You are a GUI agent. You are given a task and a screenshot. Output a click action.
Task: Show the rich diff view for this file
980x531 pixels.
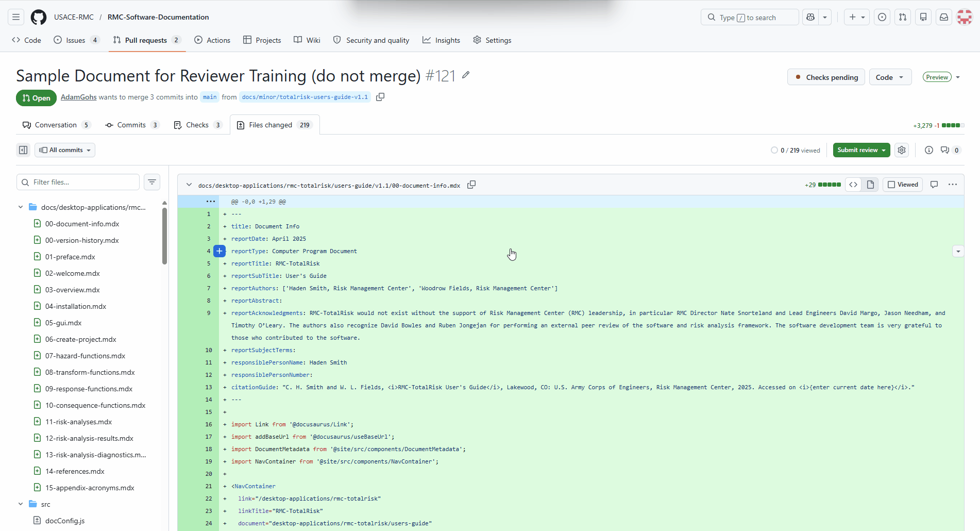tap(870, 185)
